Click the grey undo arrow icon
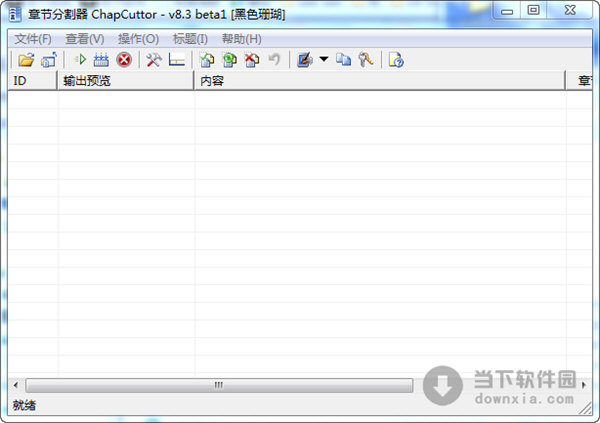 coord(274,59)
